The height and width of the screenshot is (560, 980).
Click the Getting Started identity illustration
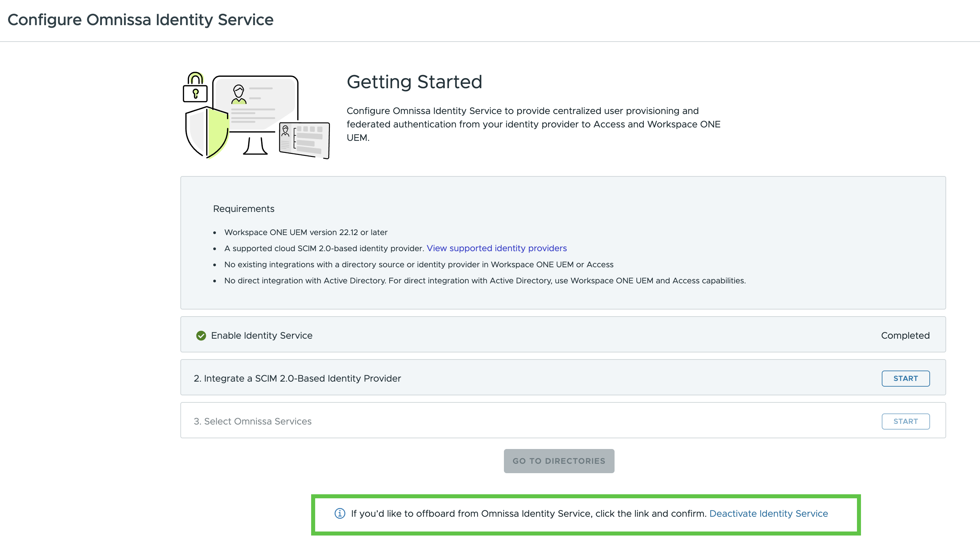click(x=256, y=115)
